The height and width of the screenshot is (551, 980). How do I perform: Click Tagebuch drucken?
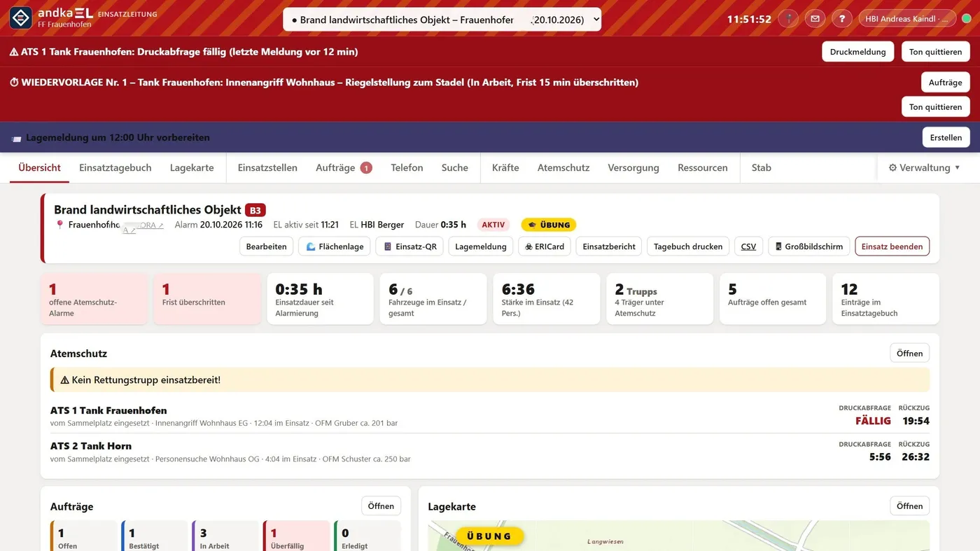(x=688, y=246)
